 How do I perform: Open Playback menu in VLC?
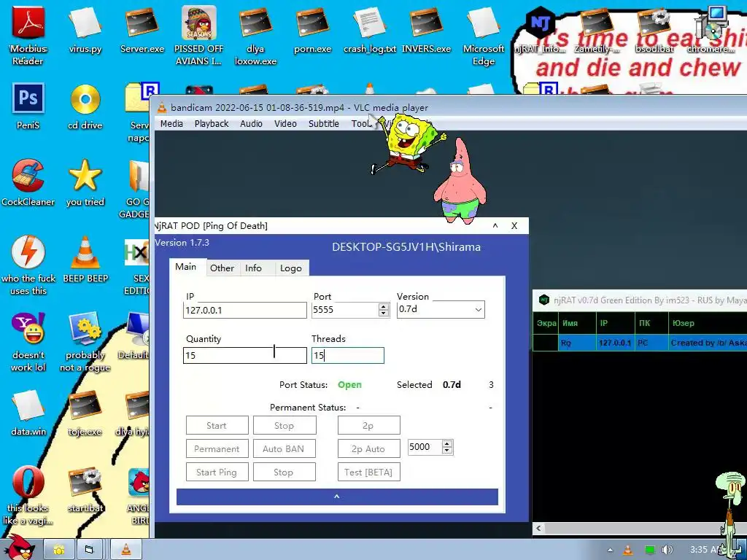click(212, 124)
